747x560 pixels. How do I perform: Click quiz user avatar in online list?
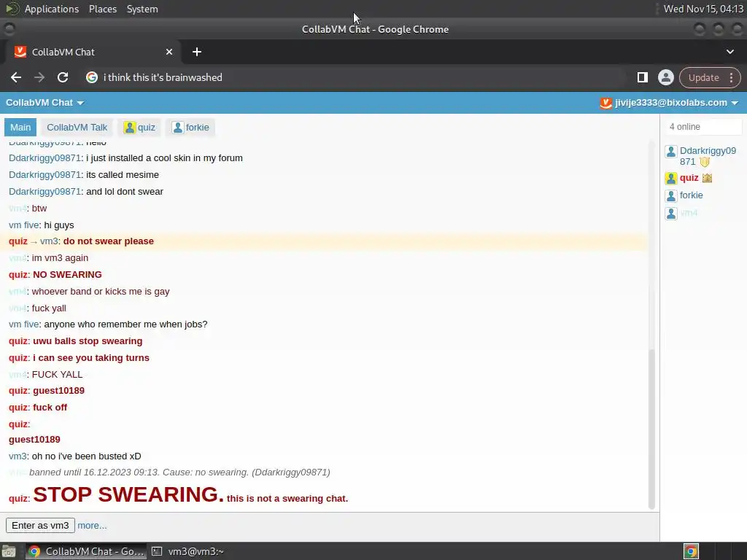point(671,178)
